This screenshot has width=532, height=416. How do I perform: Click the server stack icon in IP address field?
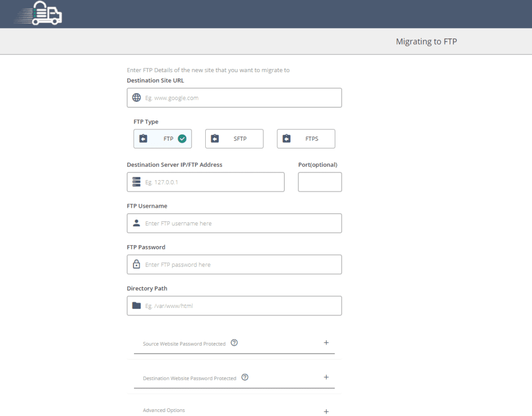click(137, 182)
